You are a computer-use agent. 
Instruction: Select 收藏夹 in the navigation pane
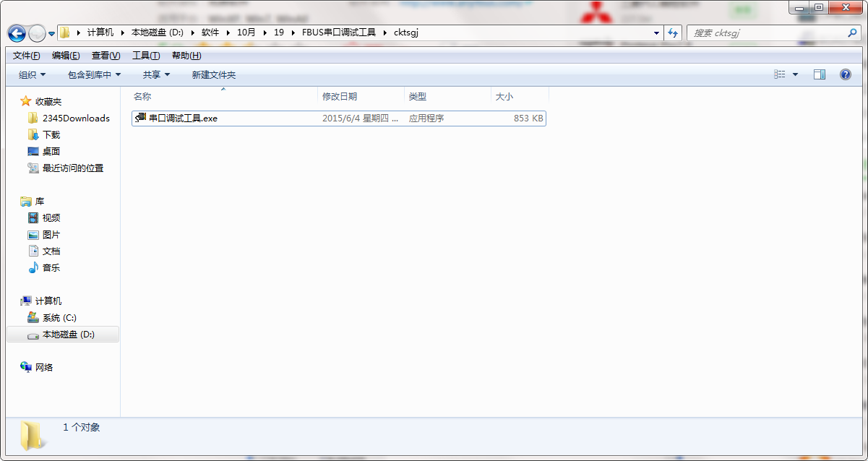click(48, 101)
